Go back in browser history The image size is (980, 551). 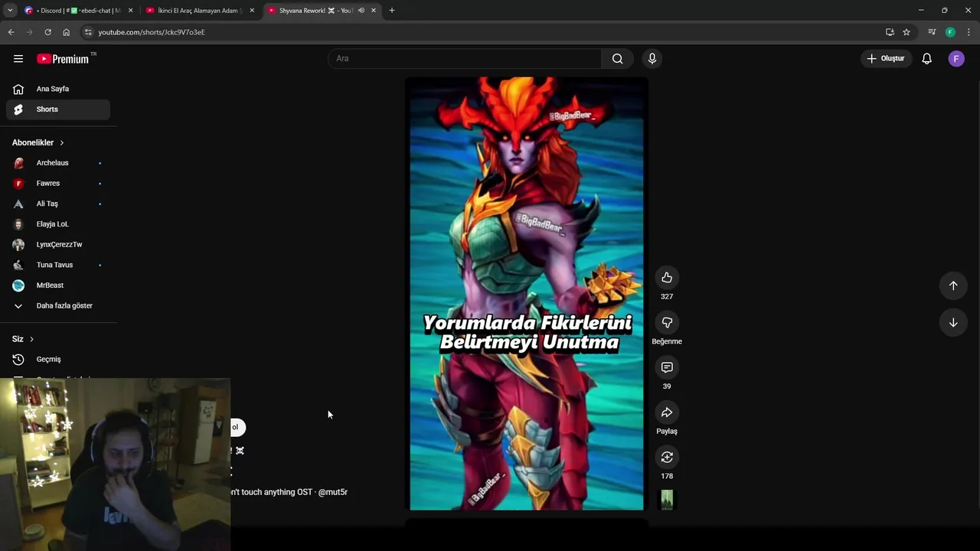tap(11, 32)
